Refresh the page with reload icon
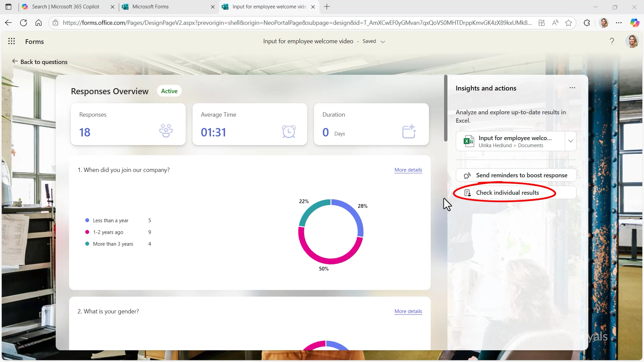Image resolution: width=644 pixels, height=362 pixels. click(x=23, y=23)
